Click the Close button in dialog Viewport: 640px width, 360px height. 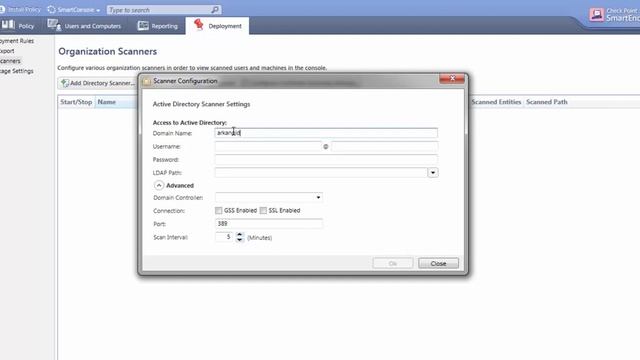(438, 263)
